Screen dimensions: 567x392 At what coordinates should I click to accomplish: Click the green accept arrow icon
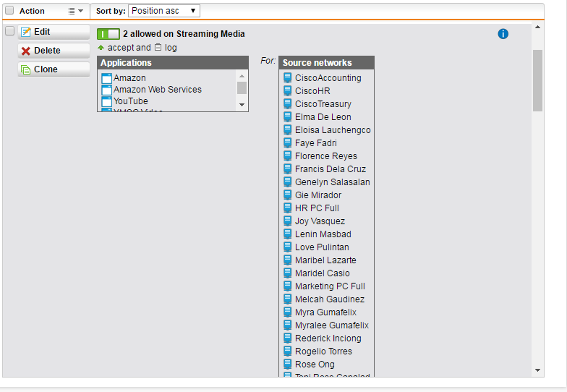(101, 48)
